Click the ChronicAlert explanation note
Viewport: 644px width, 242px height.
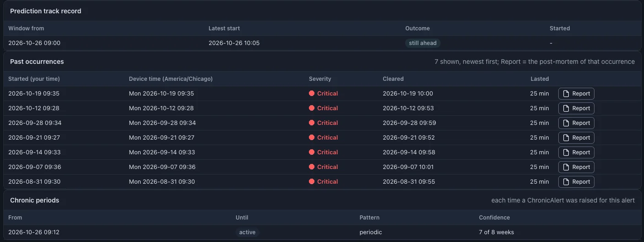563,200
